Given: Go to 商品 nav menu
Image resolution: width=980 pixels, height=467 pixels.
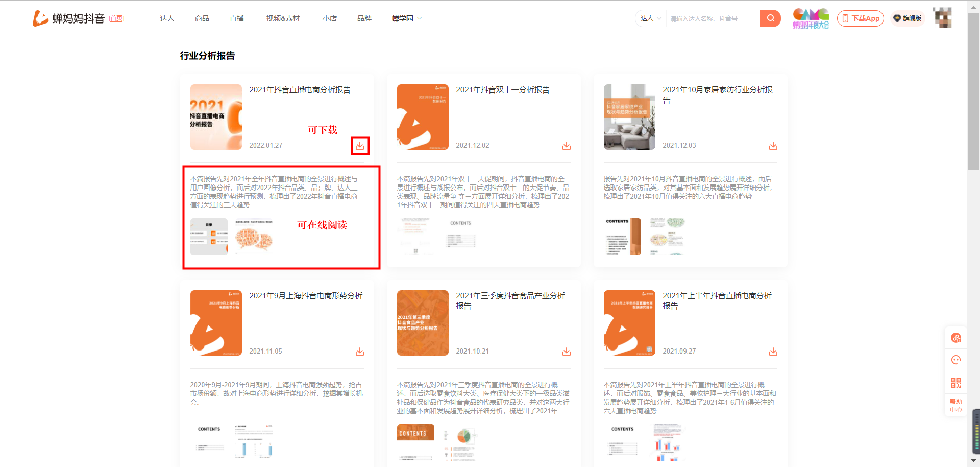Looking at the screenshot, I should coord(202,18).
